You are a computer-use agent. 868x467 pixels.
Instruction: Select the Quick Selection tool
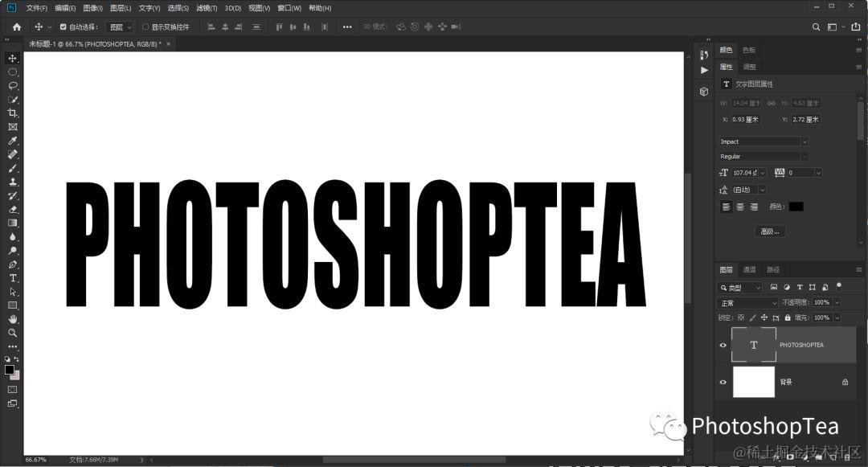[x=12, y=100]
